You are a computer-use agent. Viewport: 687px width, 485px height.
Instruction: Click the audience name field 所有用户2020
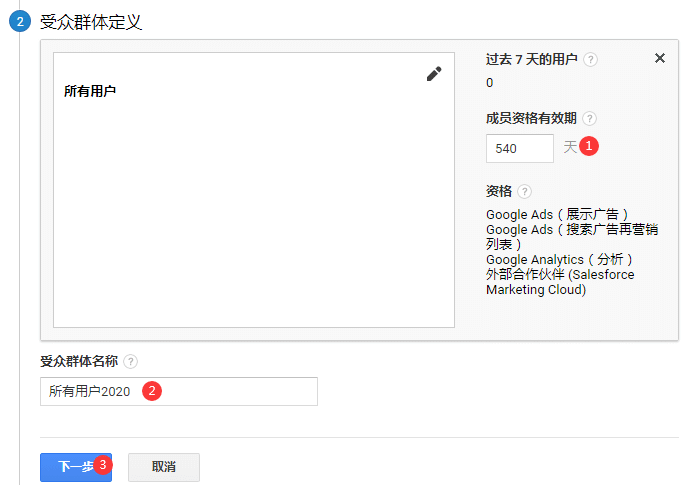[179, 391]
